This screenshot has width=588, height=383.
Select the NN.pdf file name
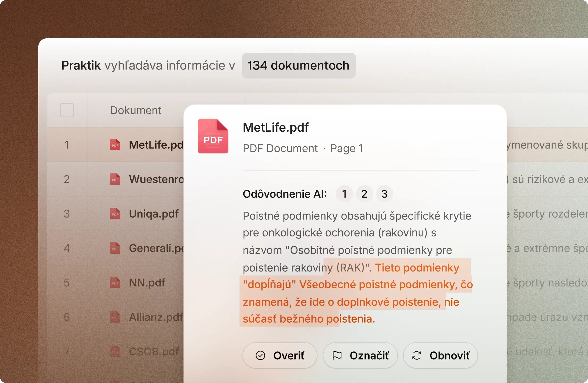(x=147, y=283)
